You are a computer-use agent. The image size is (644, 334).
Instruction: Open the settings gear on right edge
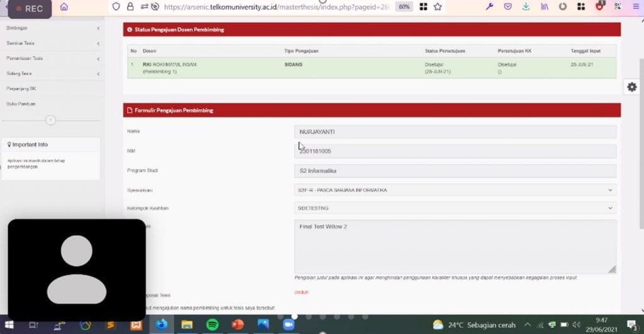(x=632, y=87)
